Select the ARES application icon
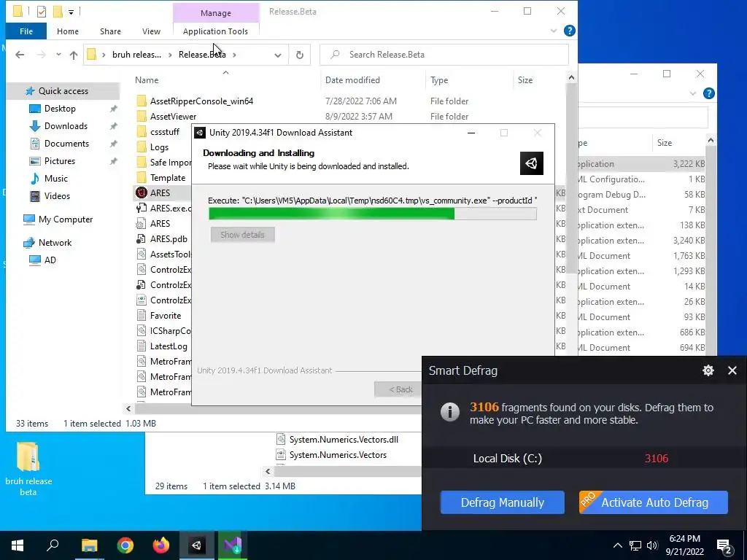Viewport: 747px width, 560px height. pos(141,192)
